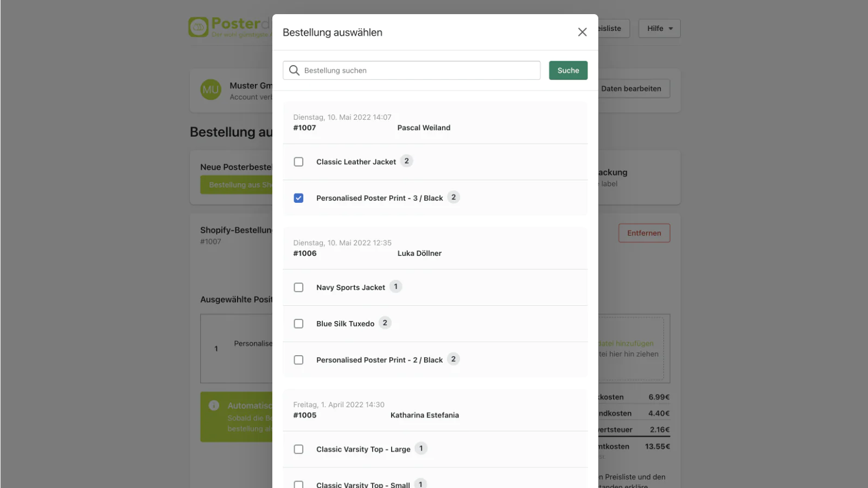The height and width of the screenshot is (488, 868).
Task: Click the red Entfernen button behind the dialog
Action: coord(644,233)
